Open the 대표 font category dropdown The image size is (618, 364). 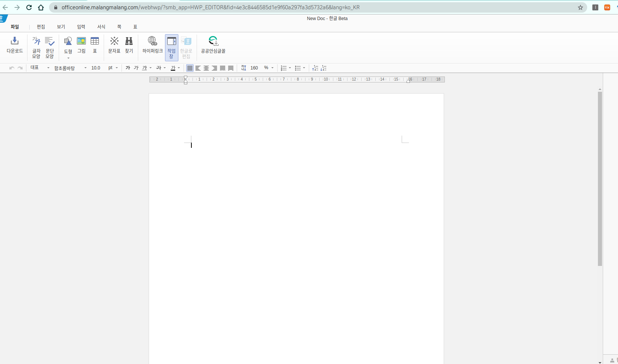click(x=48, y=68)
